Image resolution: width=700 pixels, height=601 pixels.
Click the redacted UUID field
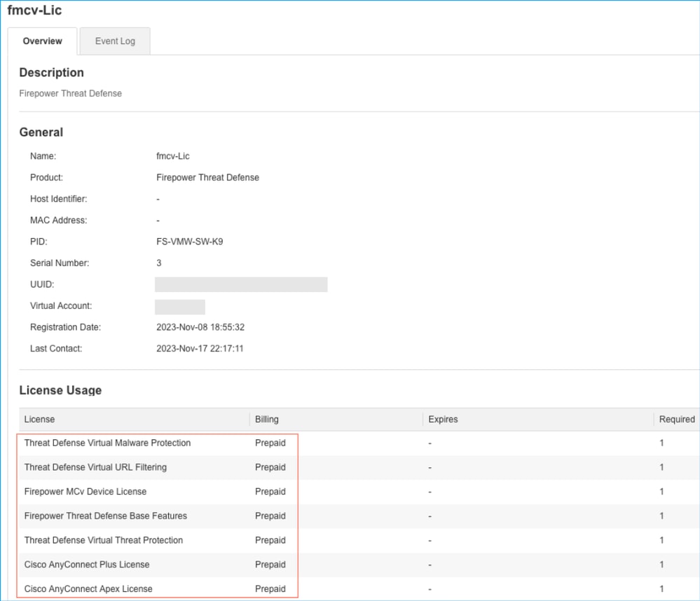tap(241, 284)
